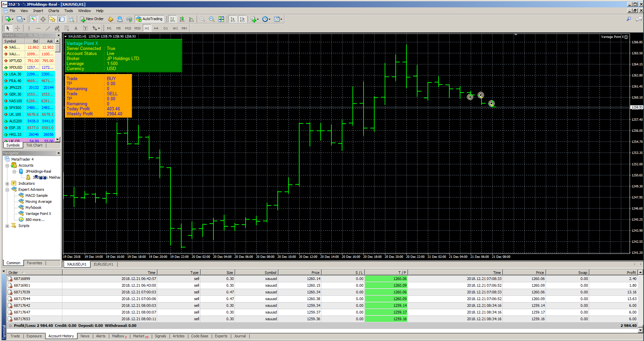Viewport: 644px width, 341px height.
Task: Zoom in on the chart
Action: tap(202, 19)
